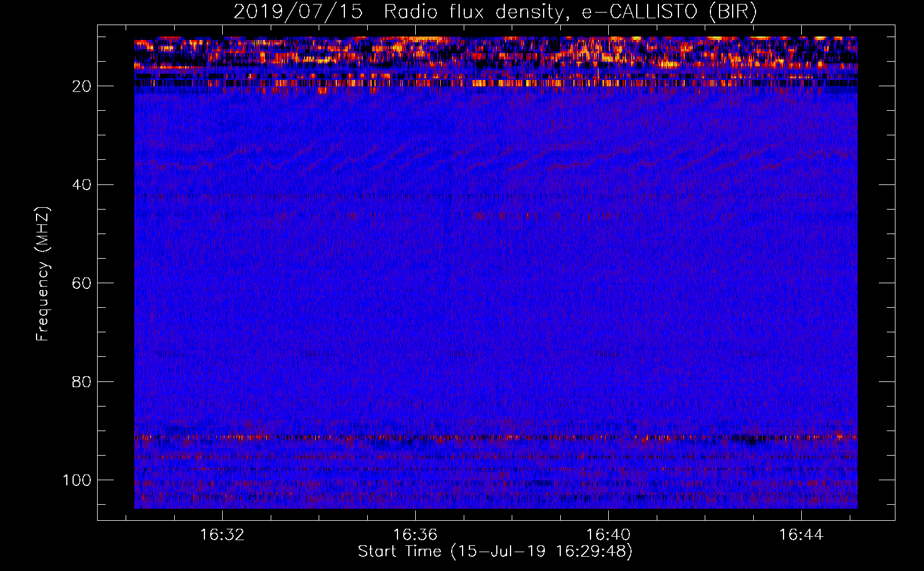Click the 60 frequency tick label

pyautogui.click(x=82, y=283)
